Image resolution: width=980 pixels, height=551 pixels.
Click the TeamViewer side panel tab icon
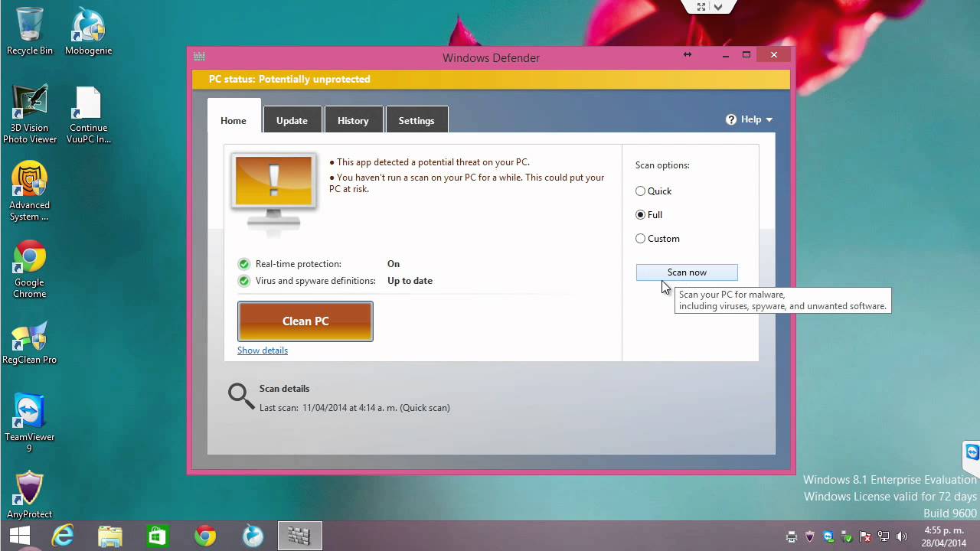972,452
